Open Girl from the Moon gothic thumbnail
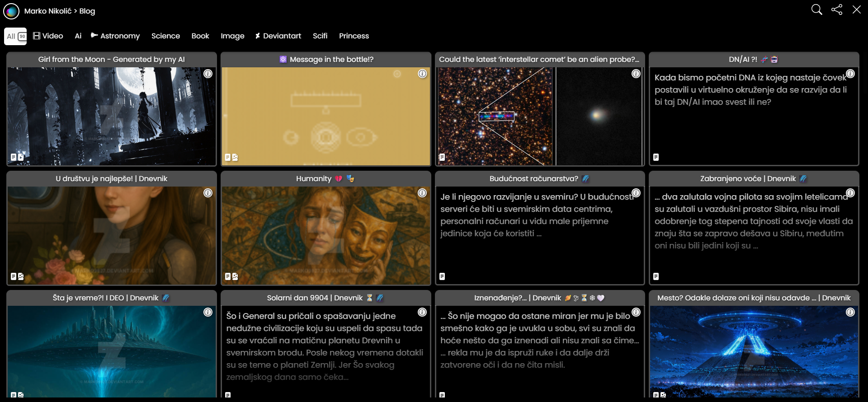 (112, 117)
